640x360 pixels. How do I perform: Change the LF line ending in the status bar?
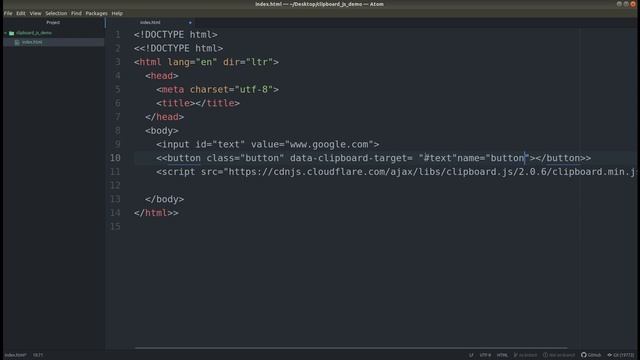(471, 355)
